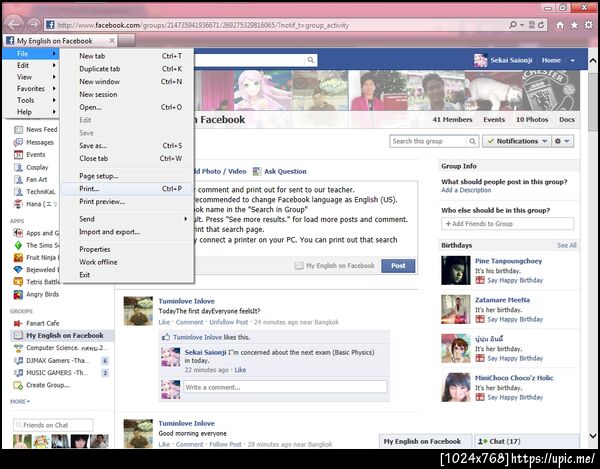Click the Friends on Chat search field
The width and height of the screenshot is (600, 469).
pos(53,425)
